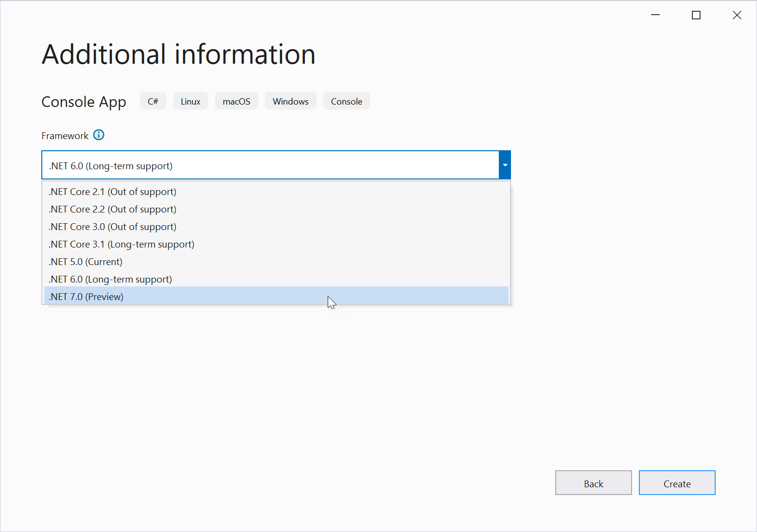The height and width of the screenshot is (532, 757).
Task: Choose .NET 5.0 (Current) option
Action: pos(86,262)
